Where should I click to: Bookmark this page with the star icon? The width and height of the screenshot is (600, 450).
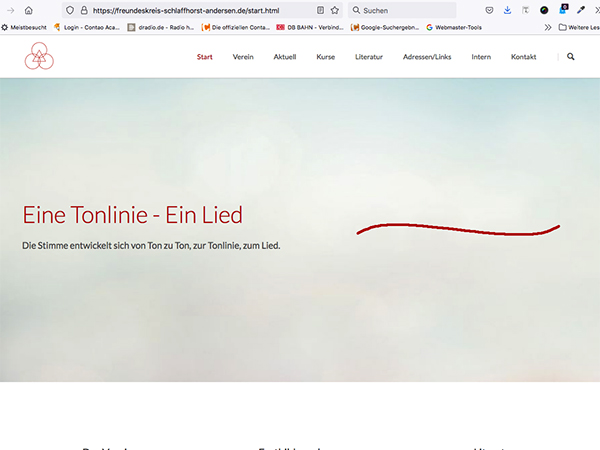pos(335,10)
